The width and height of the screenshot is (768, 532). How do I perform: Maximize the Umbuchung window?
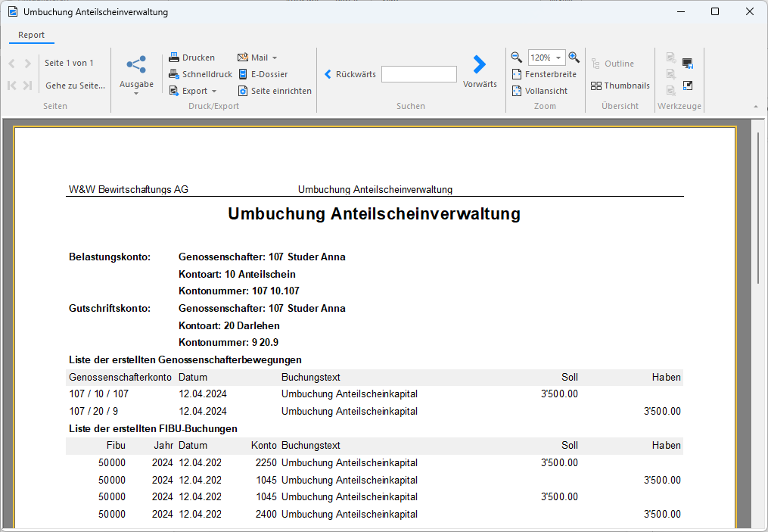pyautogui.click(x=715, y=11)
